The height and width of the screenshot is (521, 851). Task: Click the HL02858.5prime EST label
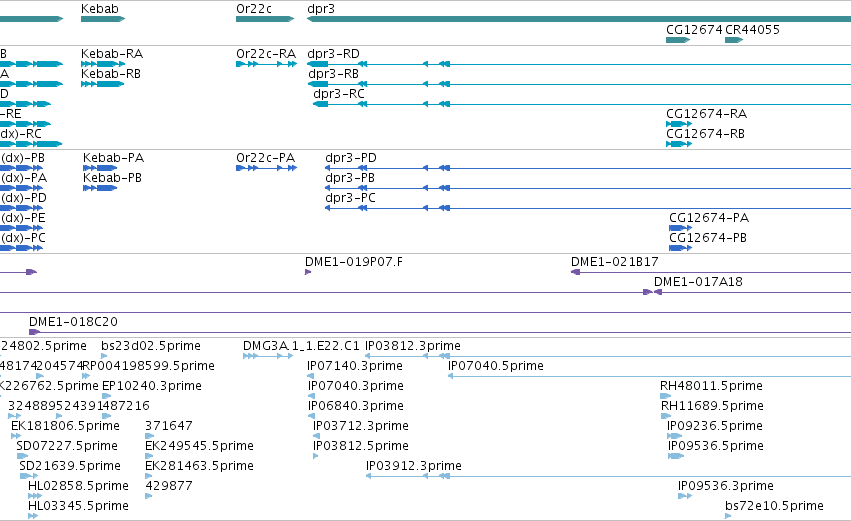tap(78, 487)
